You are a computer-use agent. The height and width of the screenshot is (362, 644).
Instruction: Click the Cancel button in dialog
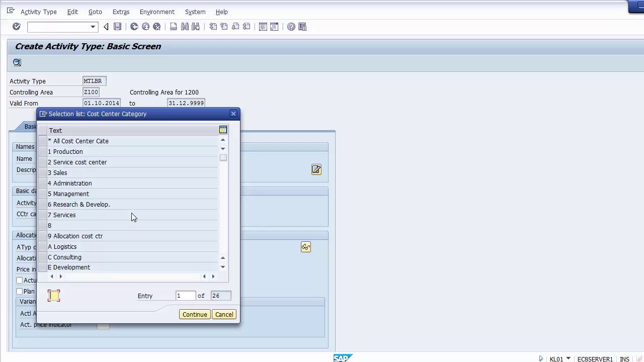tap(224, 314)
